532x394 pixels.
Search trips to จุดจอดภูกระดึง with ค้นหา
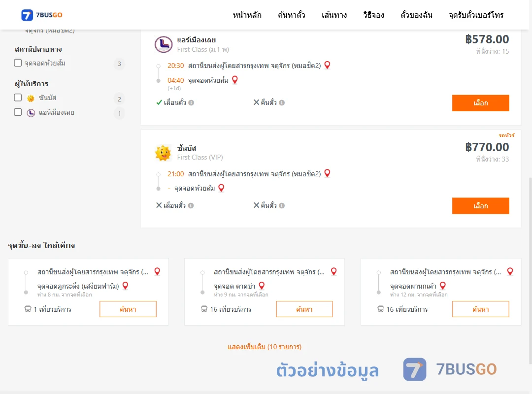[x=128, y=309]
